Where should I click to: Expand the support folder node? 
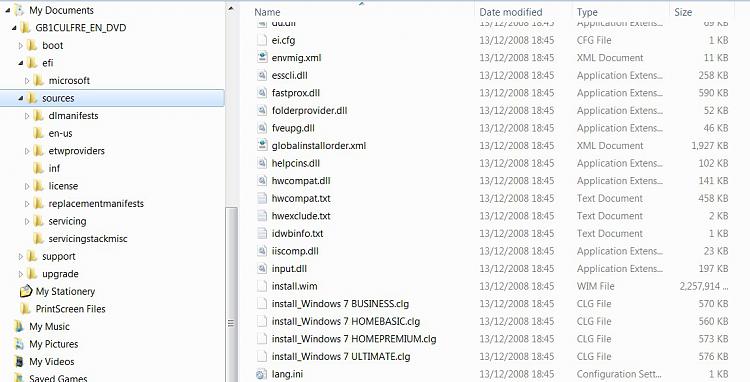click(21, 256)
